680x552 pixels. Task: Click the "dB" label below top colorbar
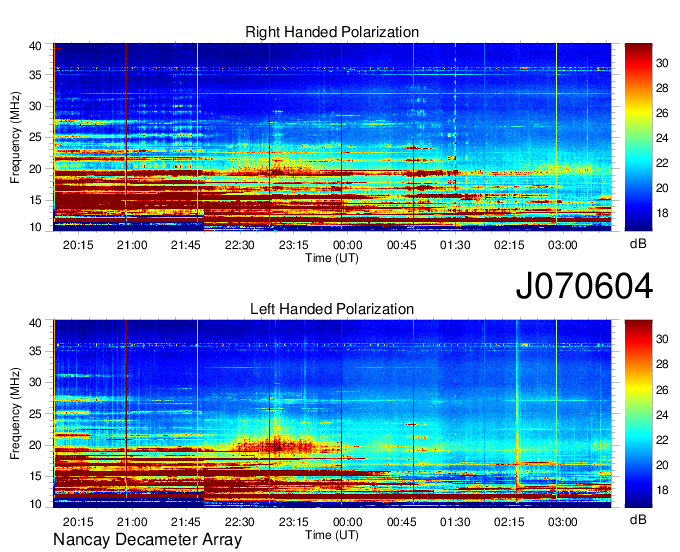(638, 244)
